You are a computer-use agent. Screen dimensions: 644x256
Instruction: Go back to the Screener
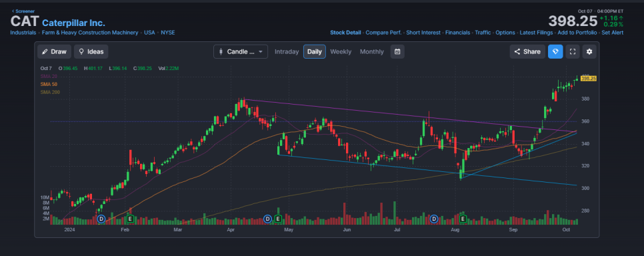tap(23, 11)
